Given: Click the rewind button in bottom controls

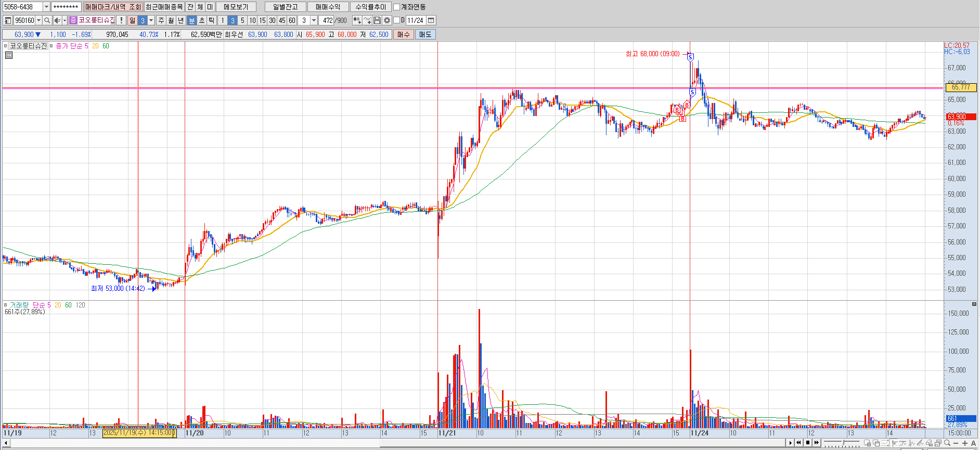Looking at the screenshot, I should click(x=798, y=443).
